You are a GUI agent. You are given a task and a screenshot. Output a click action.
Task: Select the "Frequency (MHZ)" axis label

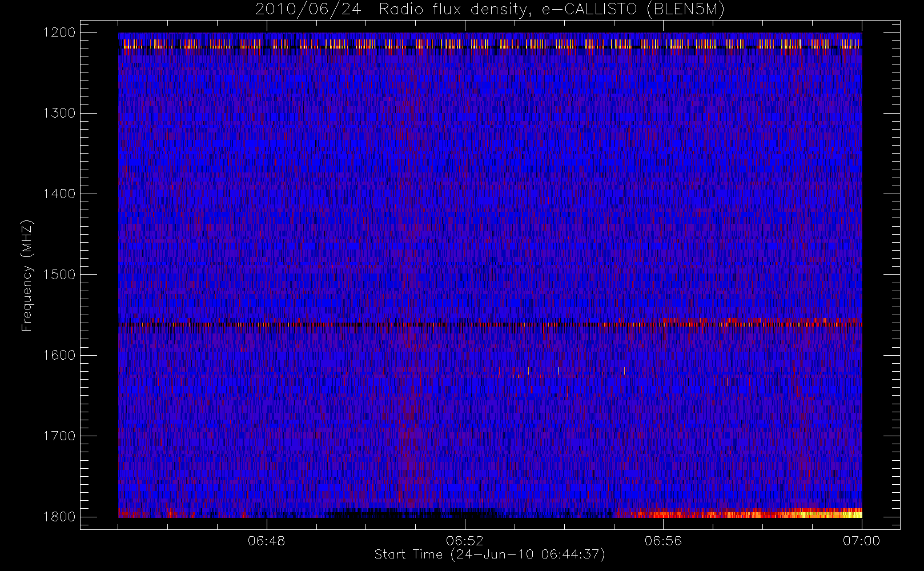[26, 275]
